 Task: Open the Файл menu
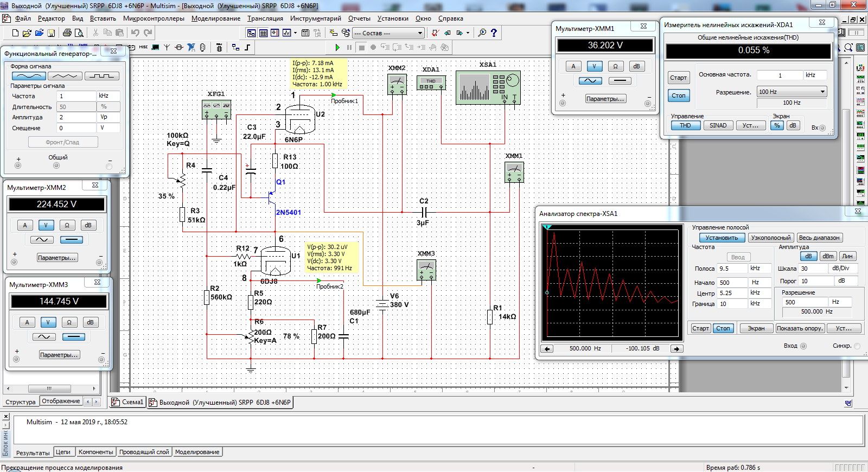click(23, 18)
